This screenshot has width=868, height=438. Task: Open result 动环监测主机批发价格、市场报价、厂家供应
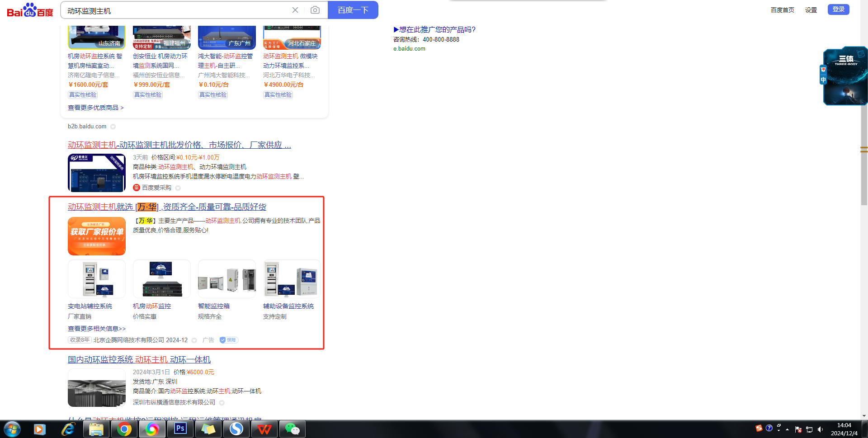click(179, 145)
